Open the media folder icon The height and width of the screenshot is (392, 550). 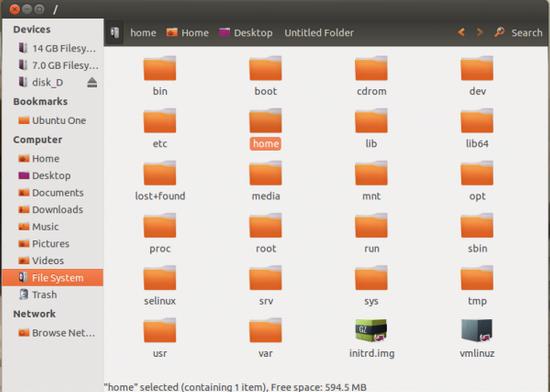[x=266, y=173]
